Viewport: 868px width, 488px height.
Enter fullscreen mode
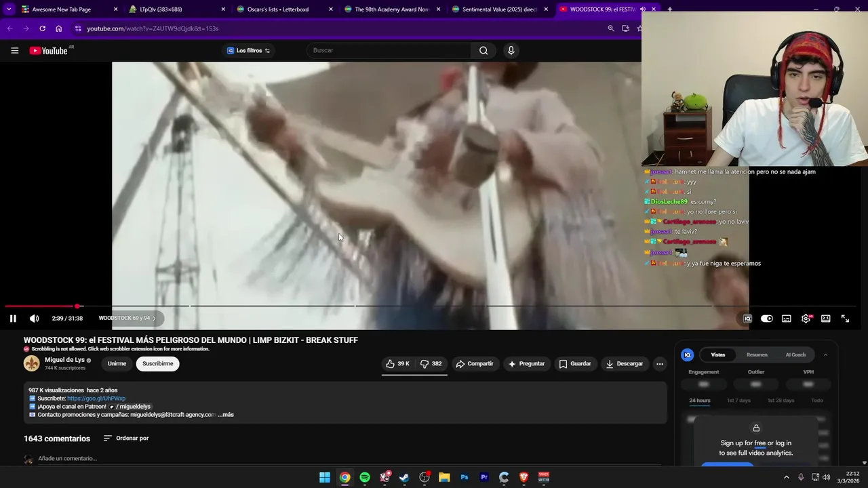(x=846, y=319)
